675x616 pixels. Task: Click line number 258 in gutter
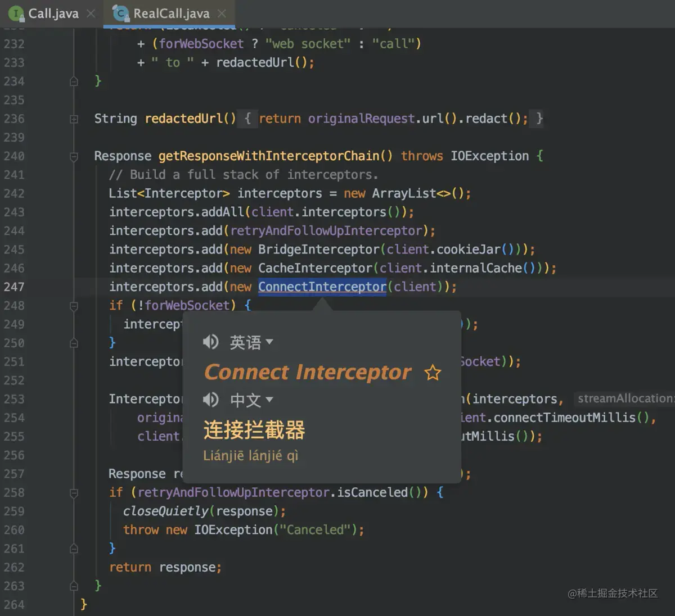14,492
